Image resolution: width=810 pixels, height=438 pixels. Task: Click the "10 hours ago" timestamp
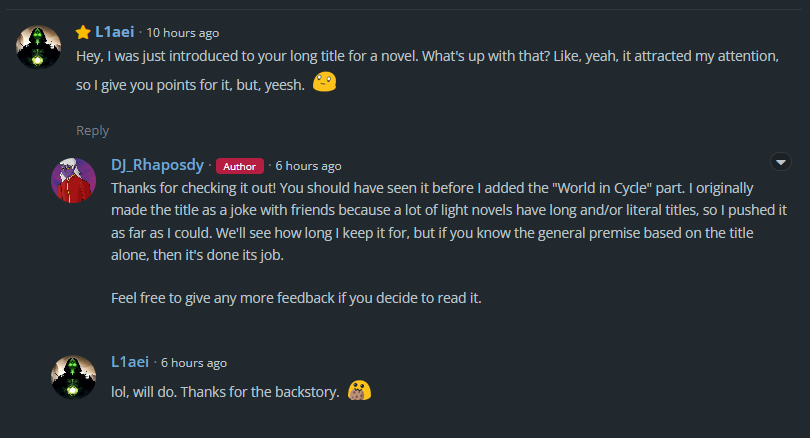(183, 33)
